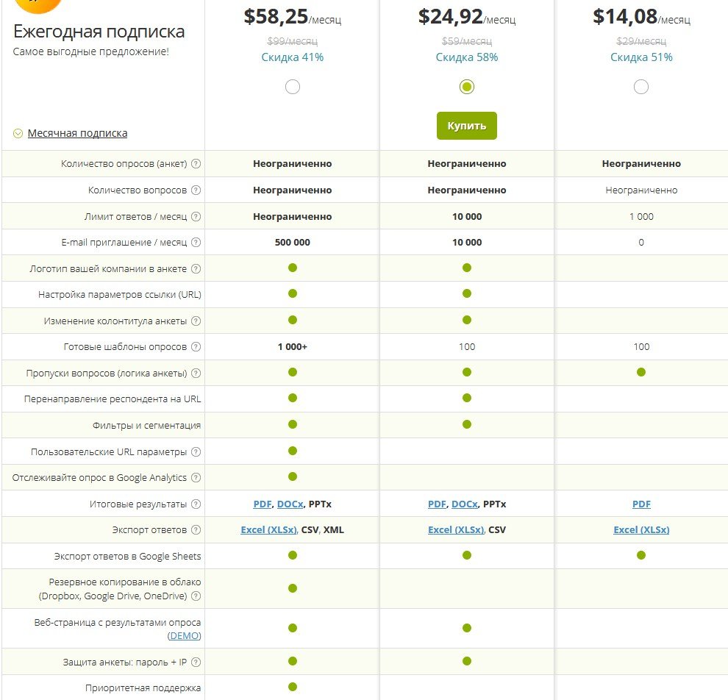This screenshot has height=700, width=728.
Task: Open help icon for Логотип вашей компании в анкете
Action: 196,268
